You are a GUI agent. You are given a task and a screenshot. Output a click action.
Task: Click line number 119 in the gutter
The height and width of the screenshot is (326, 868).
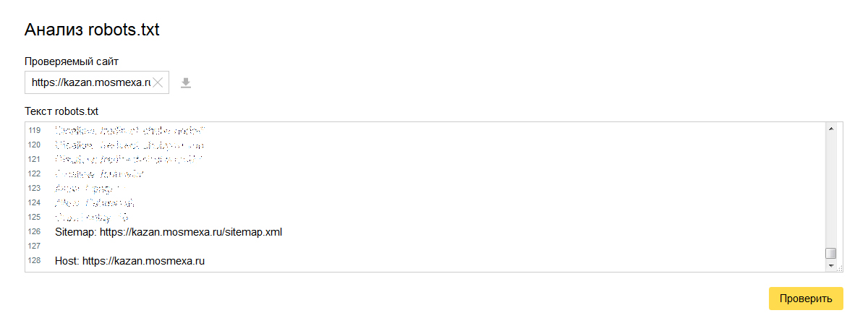click(34, 131)
